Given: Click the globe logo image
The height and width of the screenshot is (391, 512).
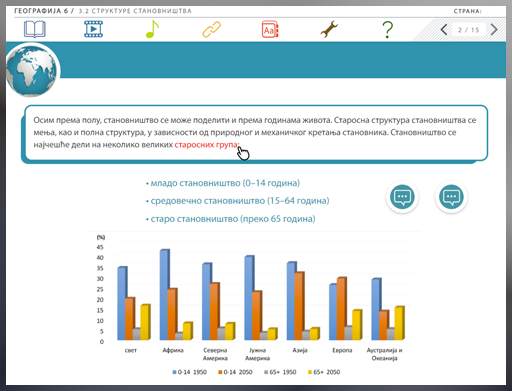Looking at the screenshot, I should 32,70.
